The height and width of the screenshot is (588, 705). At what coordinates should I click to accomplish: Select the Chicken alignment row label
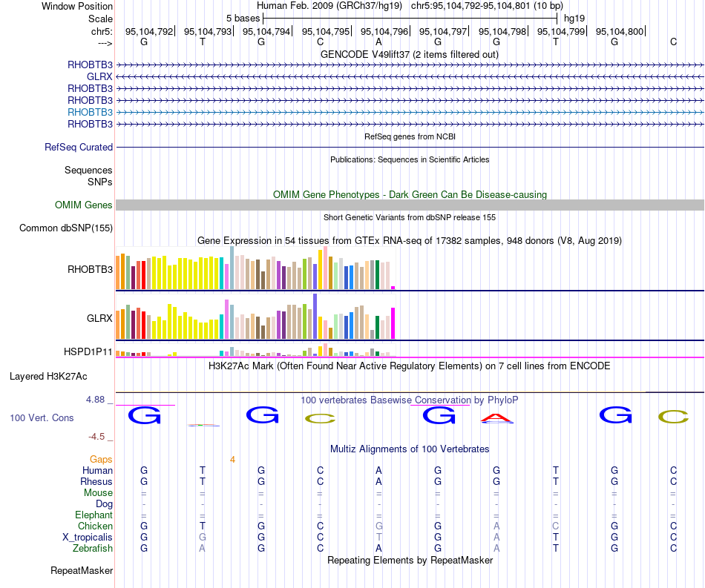click(x=95, y=526)
